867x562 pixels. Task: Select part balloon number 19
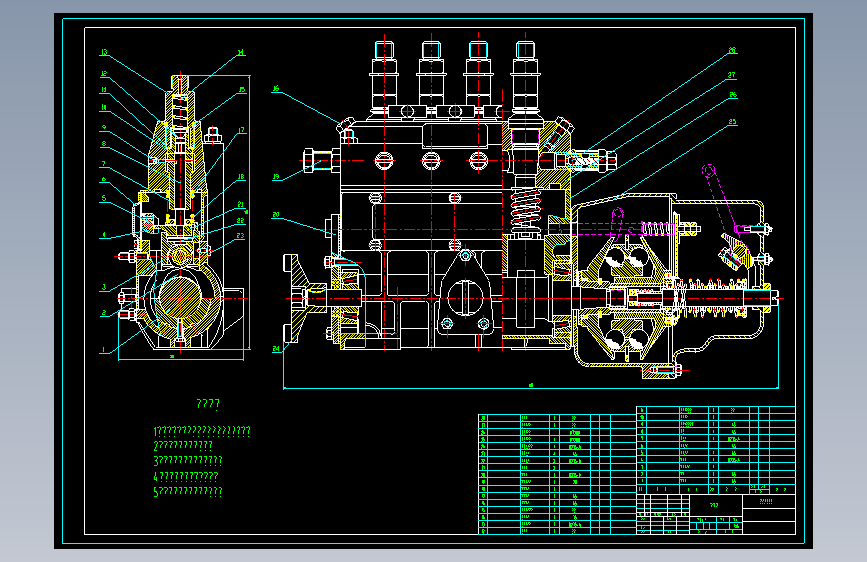pyautogui.click(x=275, y=177)
